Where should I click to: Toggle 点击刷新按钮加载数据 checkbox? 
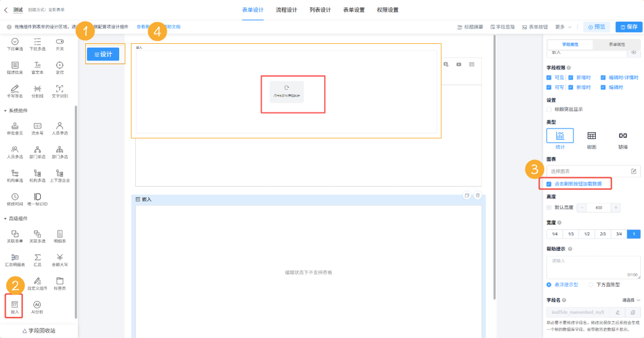click(x=550, y=184)
